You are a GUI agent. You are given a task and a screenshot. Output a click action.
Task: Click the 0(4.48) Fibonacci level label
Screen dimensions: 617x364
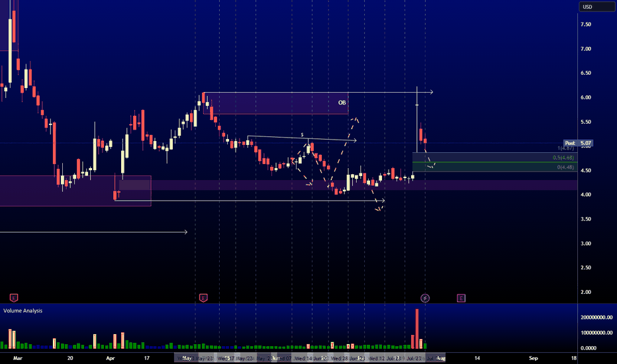tap(565, 167)
